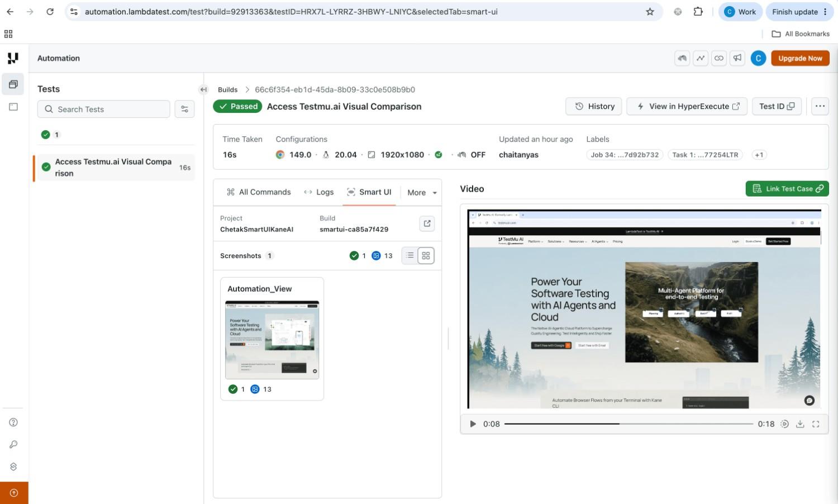Go to Builds breadcrumb
This screenshot has width=838, height=504.
[x=227, y=89]
